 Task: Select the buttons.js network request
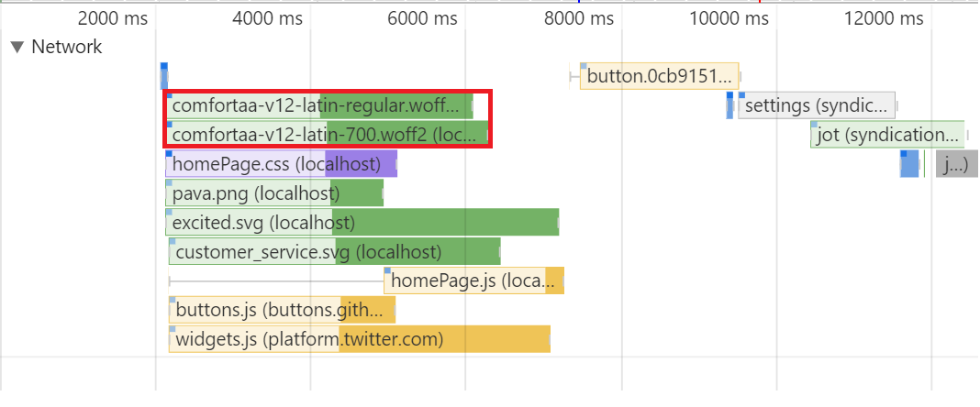281,311
